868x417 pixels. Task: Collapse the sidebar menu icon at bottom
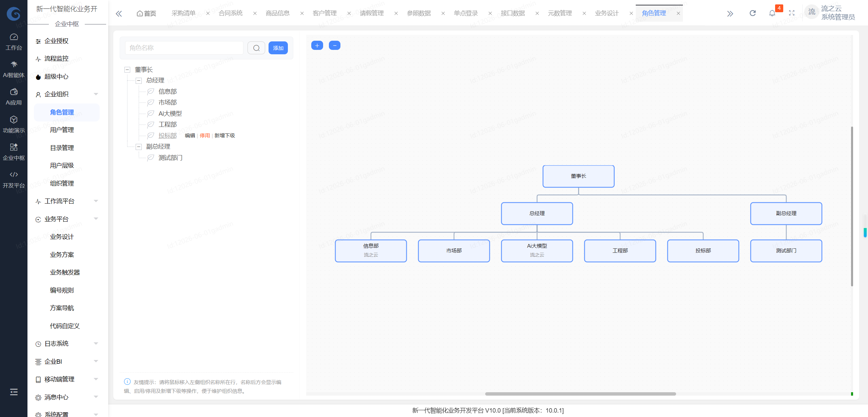coord(14,392)
